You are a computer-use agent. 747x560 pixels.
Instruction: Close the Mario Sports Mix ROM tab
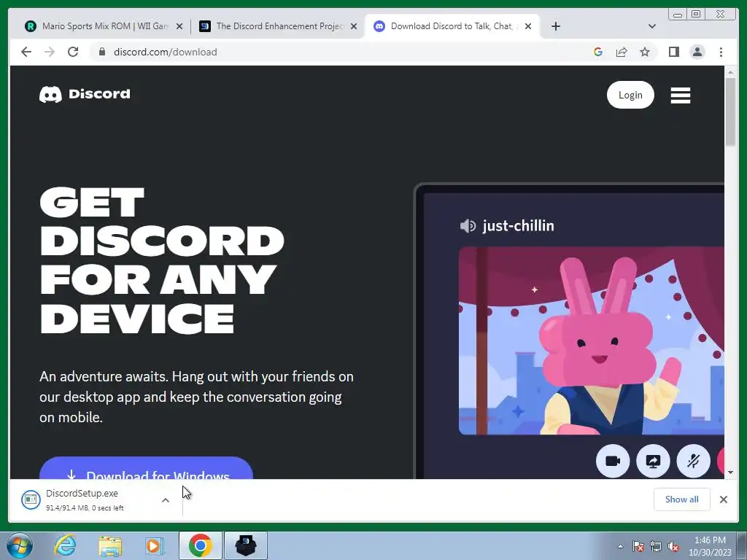179,26
